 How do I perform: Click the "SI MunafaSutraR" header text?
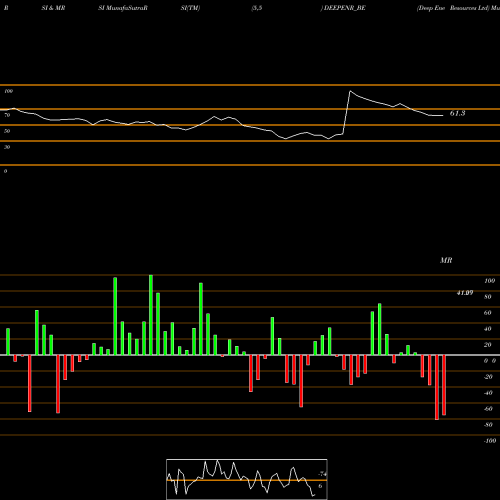pos(123,8)
